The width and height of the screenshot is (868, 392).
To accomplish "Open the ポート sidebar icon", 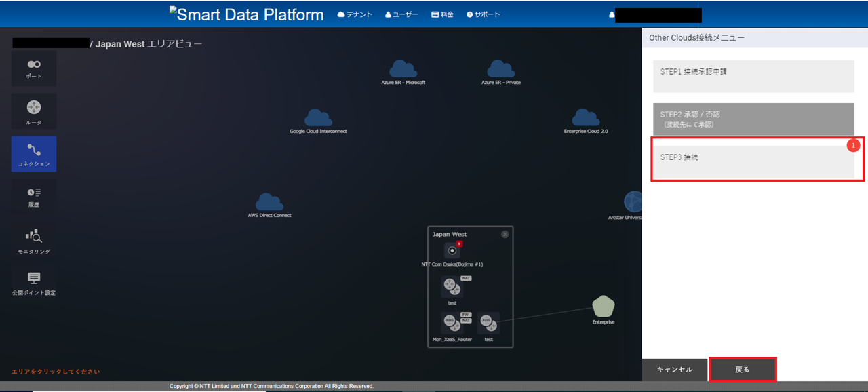I will pos(34,68).
